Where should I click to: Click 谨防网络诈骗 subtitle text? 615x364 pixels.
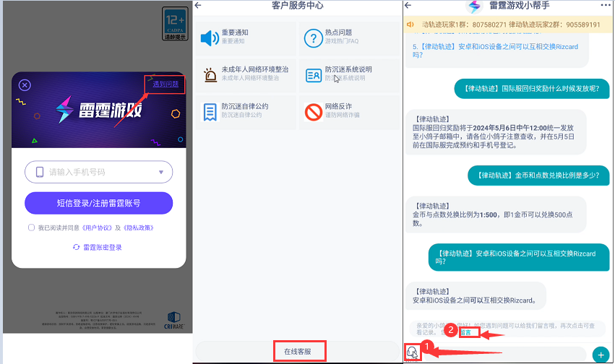342,115
